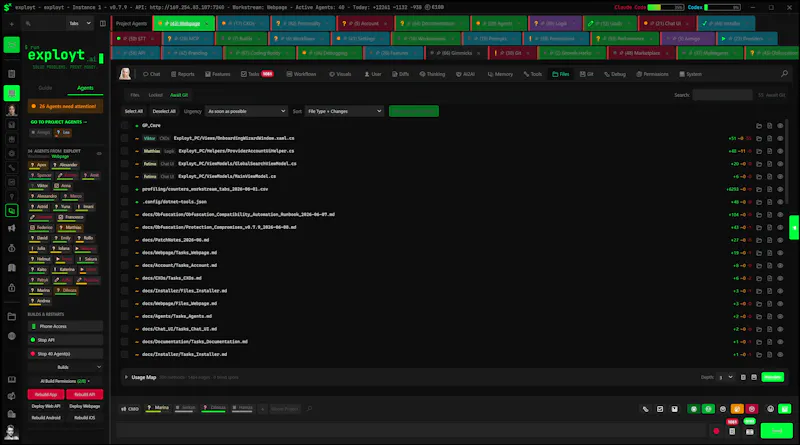The width and height of the screenshot is (800, 445).
Task: Switch to the Reports tab
Action: [183, 74]
